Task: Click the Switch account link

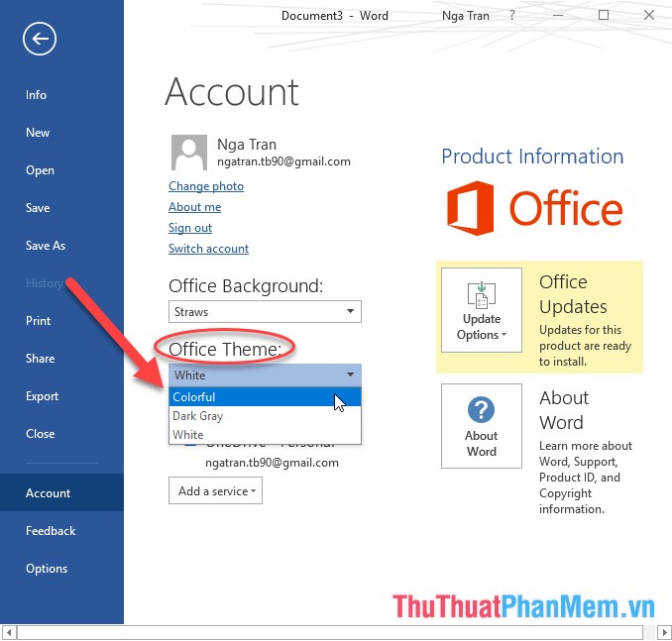Action: [208, 249]
